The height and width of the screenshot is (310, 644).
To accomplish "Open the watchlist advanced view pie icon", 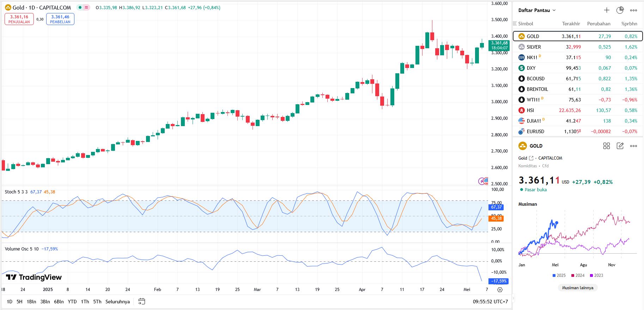I will click(x=620, y=10).
